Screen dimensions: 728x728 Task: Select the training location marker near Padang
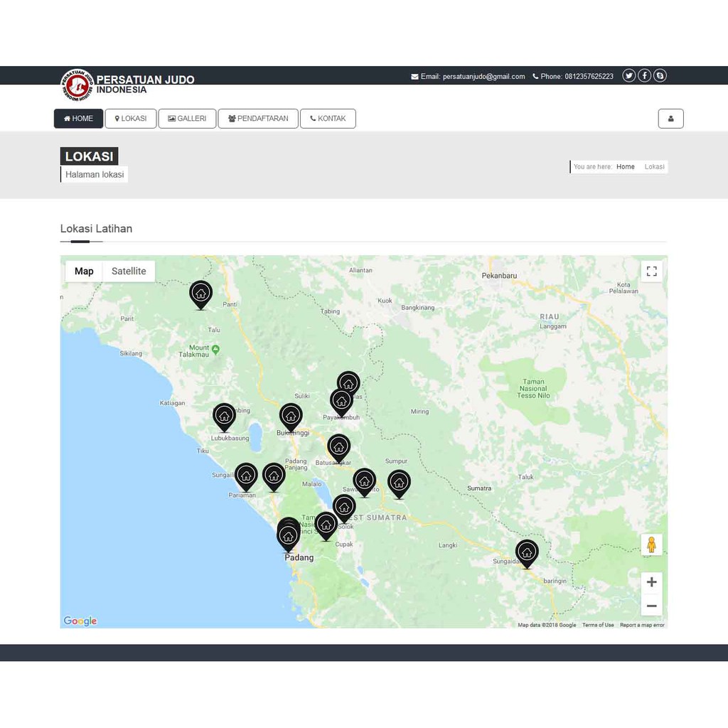tap(288, 535)
